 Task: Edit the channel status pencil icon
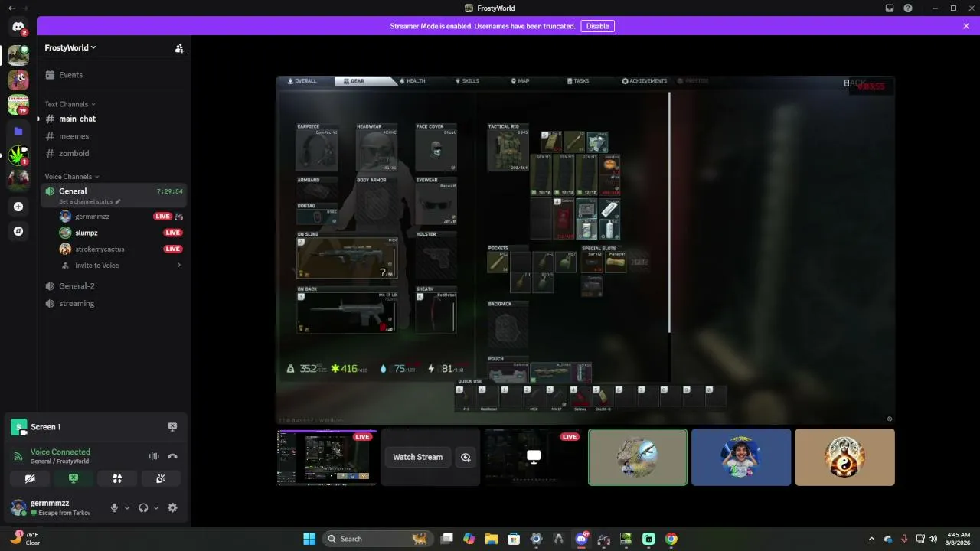(x=118, y=202)
